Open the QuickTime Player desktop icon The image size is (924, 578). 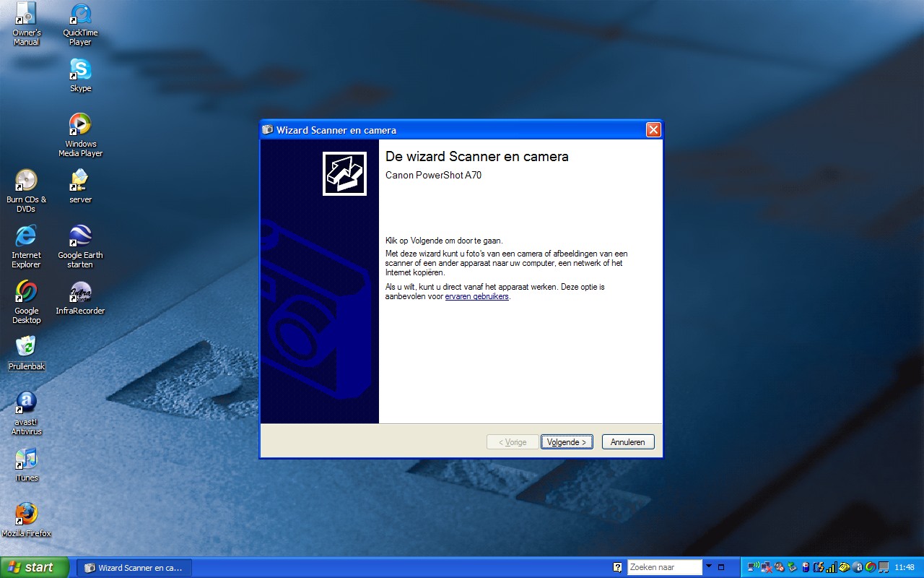[80, 24]
